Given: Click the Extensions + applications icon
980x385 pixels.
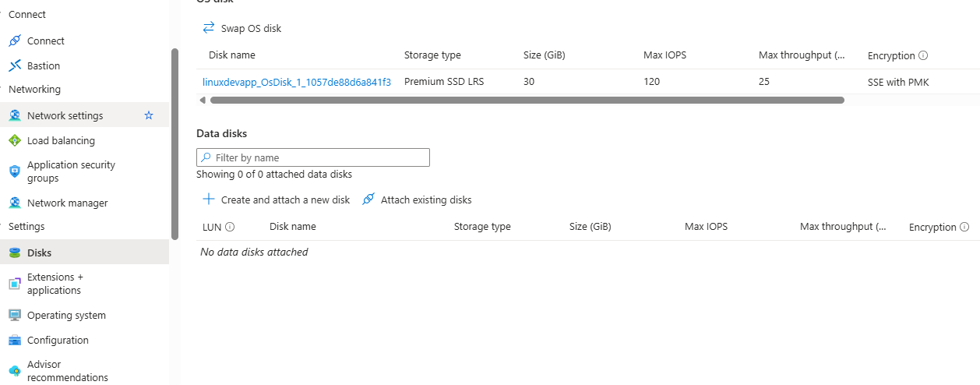Looking at the screenshot, I should tap(14, 284).
